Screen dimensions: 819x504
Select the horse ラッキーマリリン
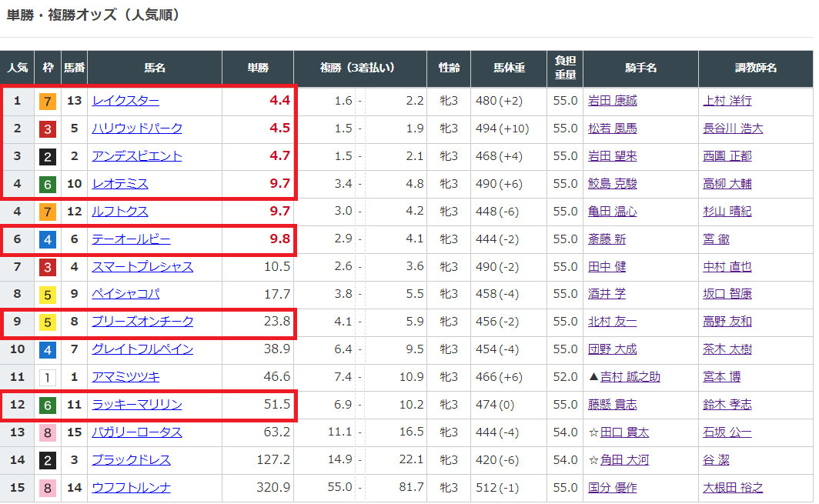(137, 405)
